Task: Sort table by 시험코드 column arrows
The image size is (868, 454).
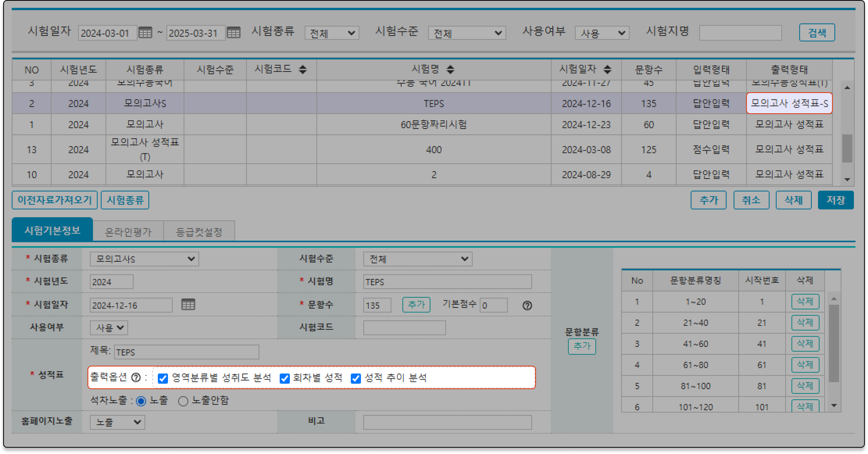Action: pyautogui.click(x=303, y=69)
